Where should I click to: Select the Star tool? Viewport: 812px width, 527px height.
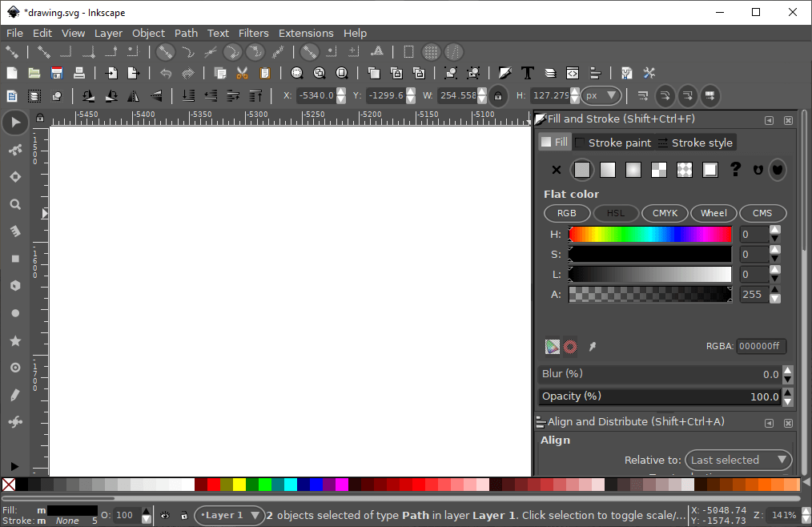click(x=14, y=340)
